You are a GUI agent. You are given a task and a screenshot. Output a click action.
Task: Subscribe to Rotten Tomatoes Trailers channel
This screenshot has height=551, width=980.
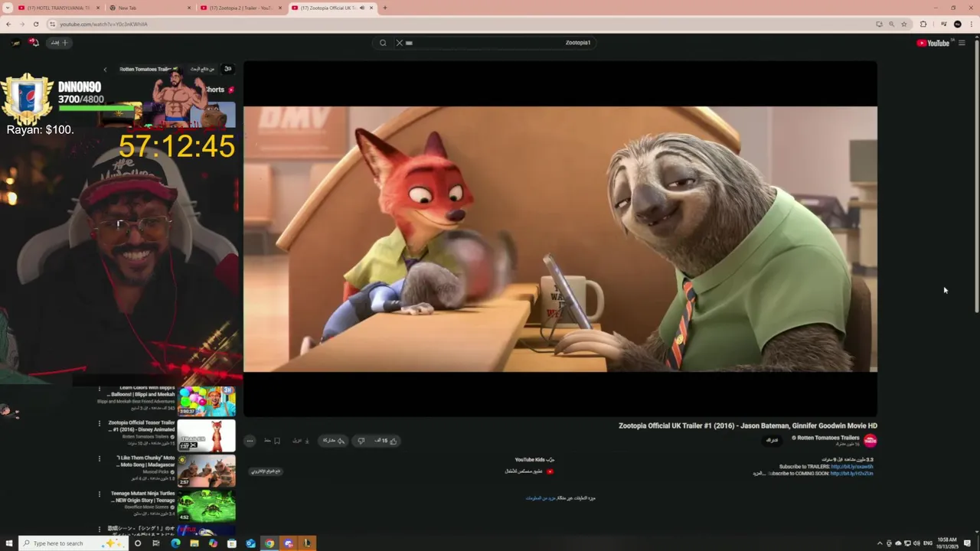773,440
